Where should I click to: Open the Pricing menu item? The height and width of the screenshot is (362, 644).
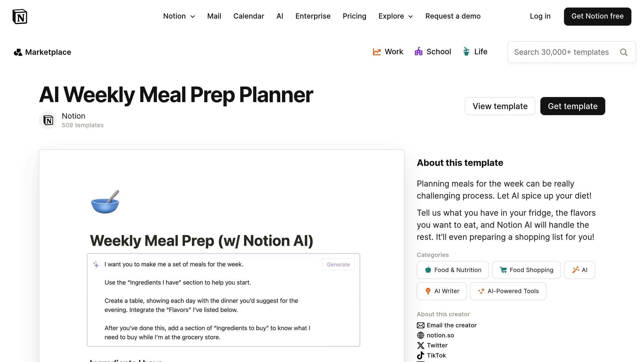point(354,16)
